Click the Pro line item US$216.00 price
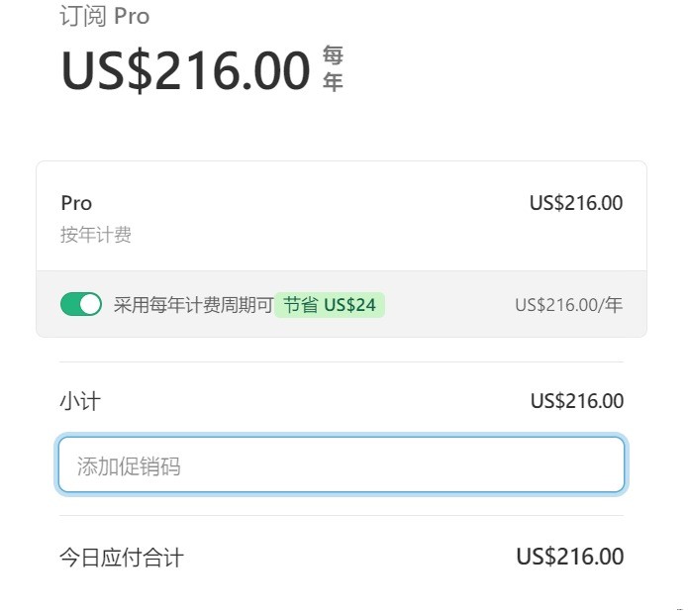The image size is (688, 616). point(576,203)
